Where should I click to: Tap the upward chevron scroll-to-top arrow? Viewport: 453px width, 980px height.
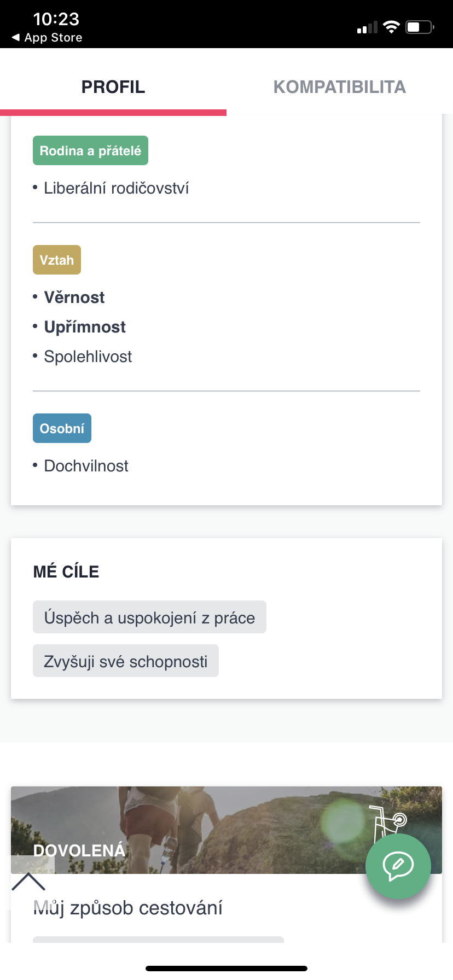click(28, 882)
